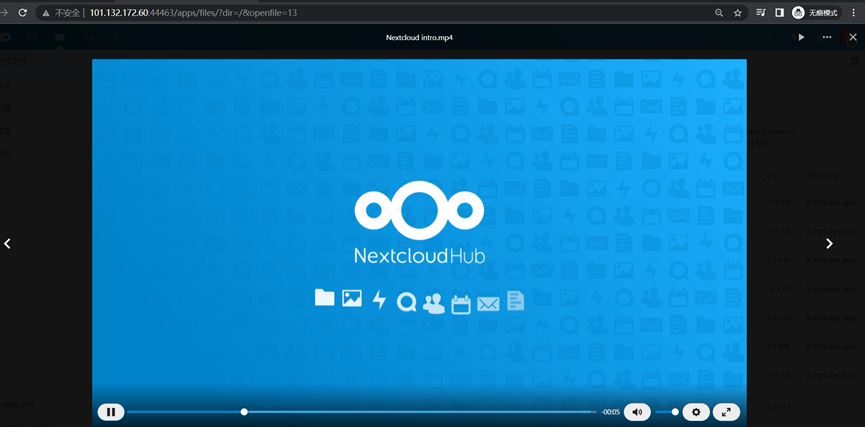The width and height of the screenshot is (865, 427).
Task: Open the browser media controls icon
Action: point(761,13)
